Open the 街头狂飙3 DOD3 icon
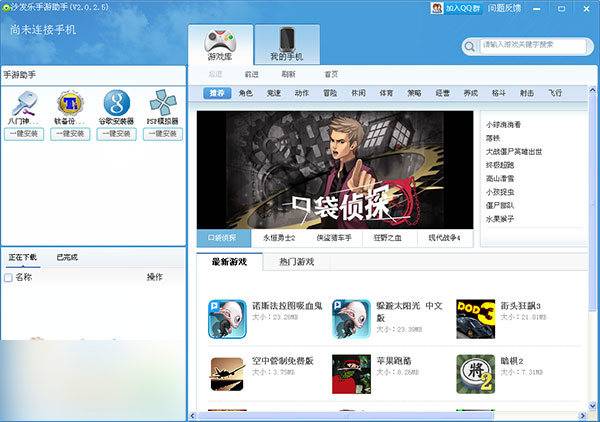 pos(476,319)
